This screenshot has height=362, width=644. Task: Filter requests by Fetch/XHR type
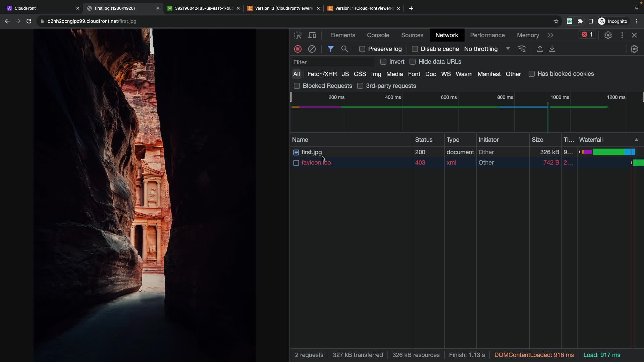click(x=322, y=74)
